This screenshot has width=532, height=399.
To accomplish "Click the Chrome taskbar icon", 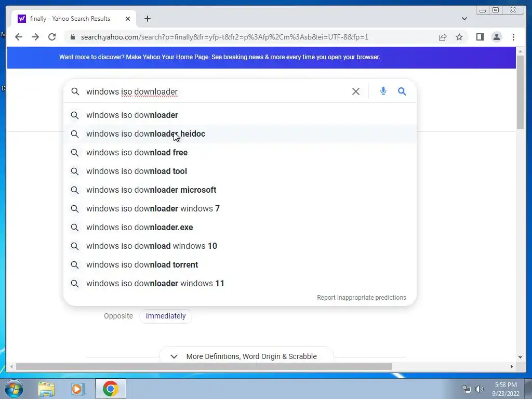I will coord(110,389).
